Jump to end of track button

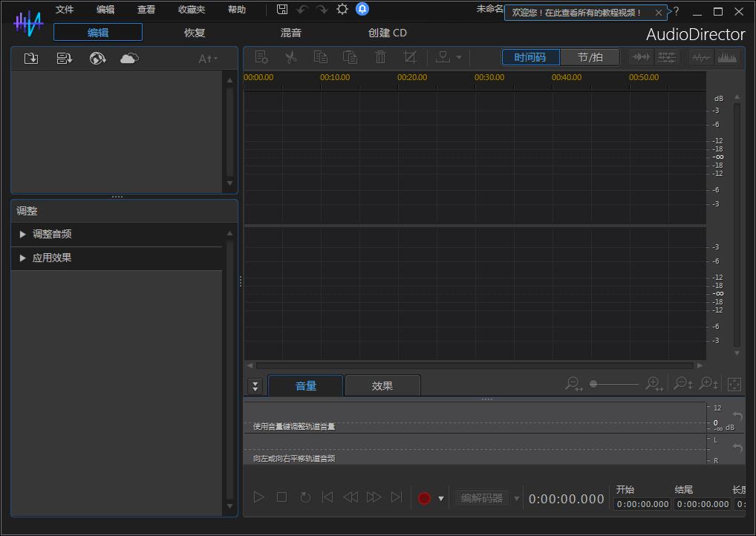click(397, 497)
